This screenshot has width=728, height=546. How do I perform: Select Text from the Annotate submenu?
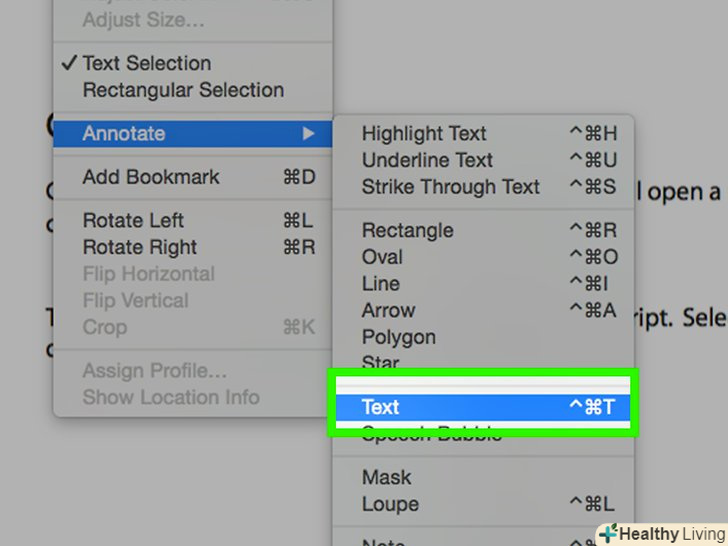[380, 407]
